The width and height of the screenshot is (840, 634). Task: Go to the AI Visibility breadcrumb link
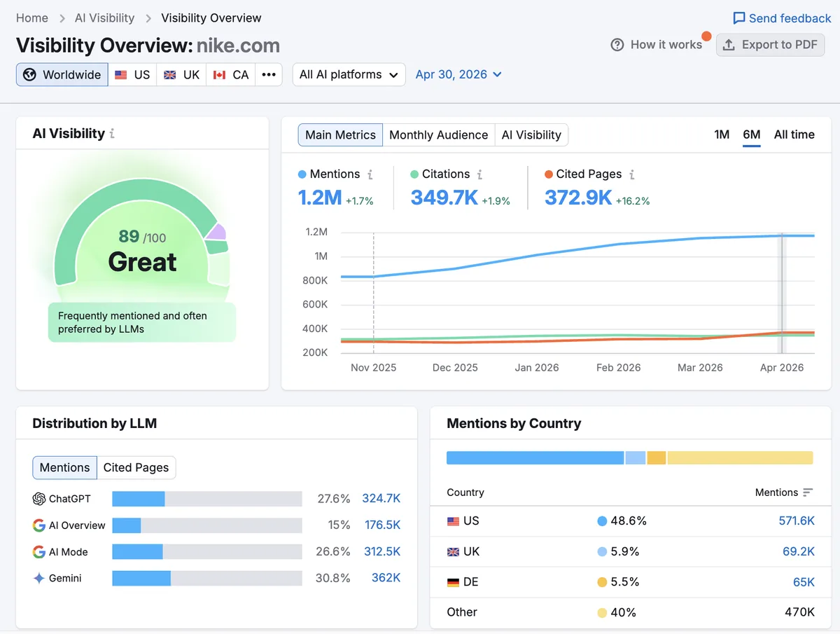[104, 18]
